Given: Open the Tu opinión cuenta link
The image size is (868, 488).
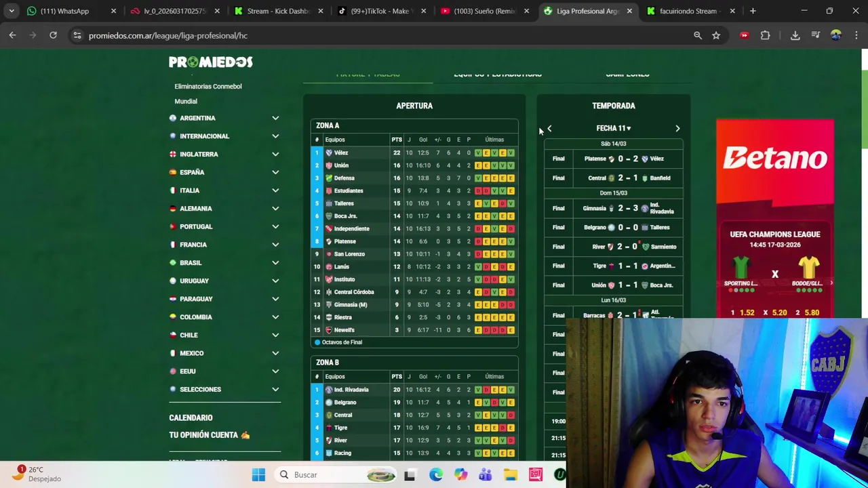Looking at the screenshot, I should tap(209, 435).
